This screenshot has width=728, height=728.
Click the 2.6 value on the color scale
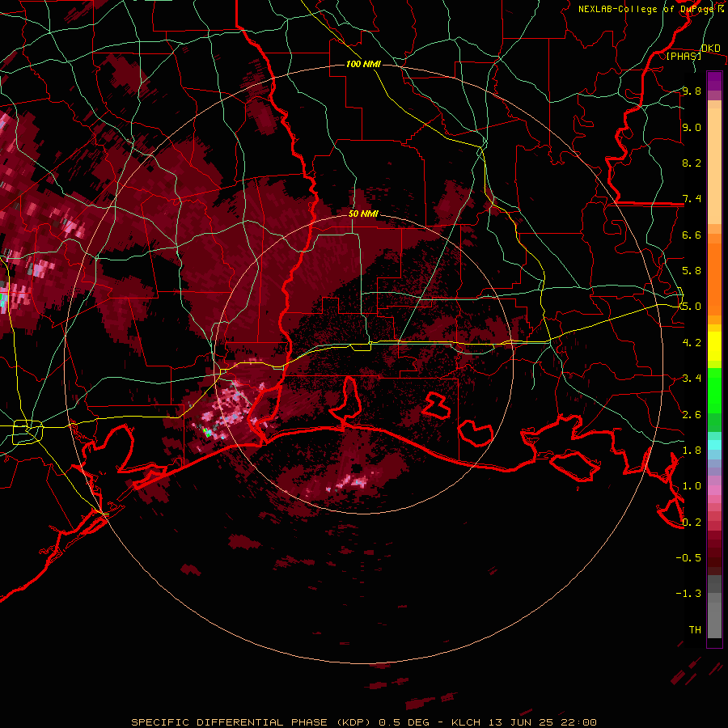[x=692, y=415]
